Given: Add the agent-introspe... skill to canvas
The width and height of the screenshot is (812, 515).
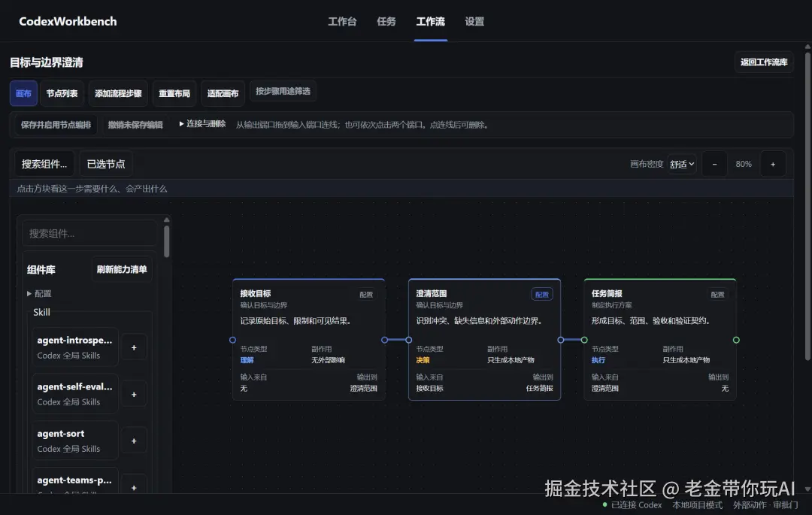Looking at the screenshot, I should (x=134, y=348).
